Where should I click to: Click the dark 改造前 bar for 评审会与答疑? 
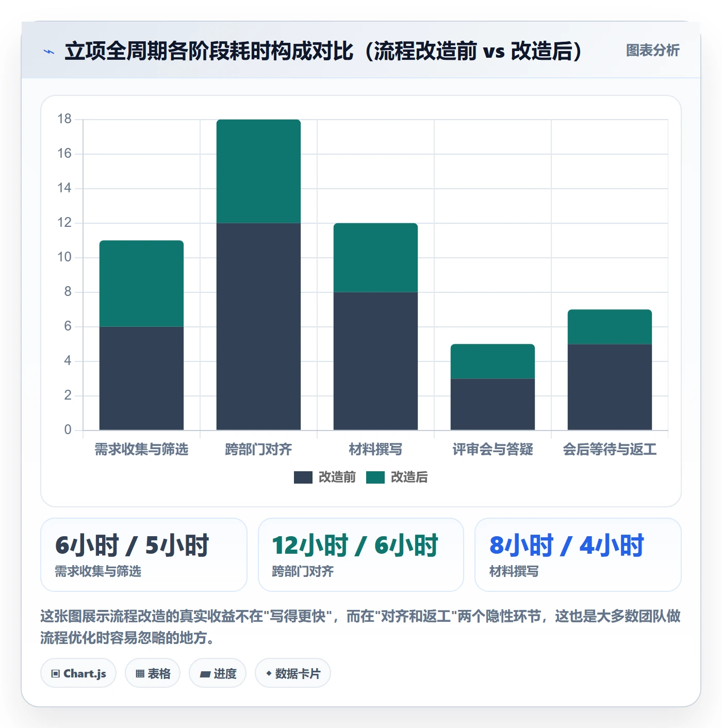(493, 404)
